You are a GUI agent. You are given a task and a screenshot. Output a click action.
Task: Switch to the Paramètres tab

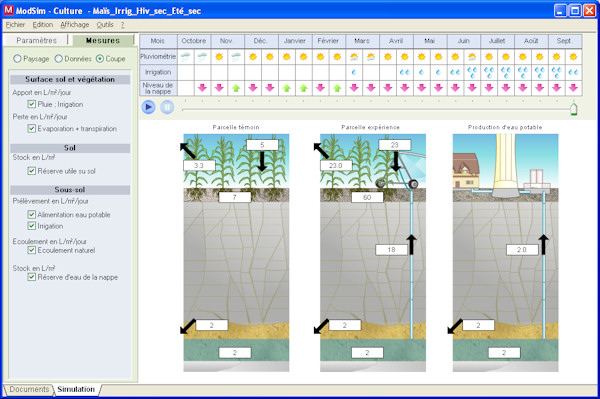[x=36, y=40]
